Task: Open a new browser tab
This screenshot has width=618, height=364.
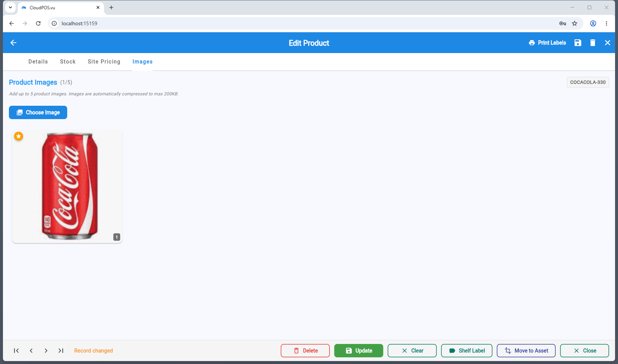Action: point(111,7)
